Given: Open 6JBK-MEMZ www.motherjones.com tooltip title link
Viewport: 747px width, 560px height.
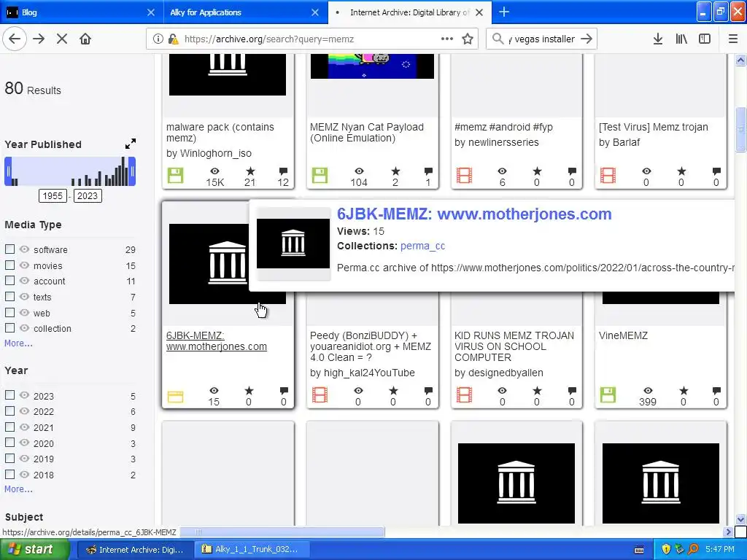Looking at the screenshot, I should (x=474, y=214).
